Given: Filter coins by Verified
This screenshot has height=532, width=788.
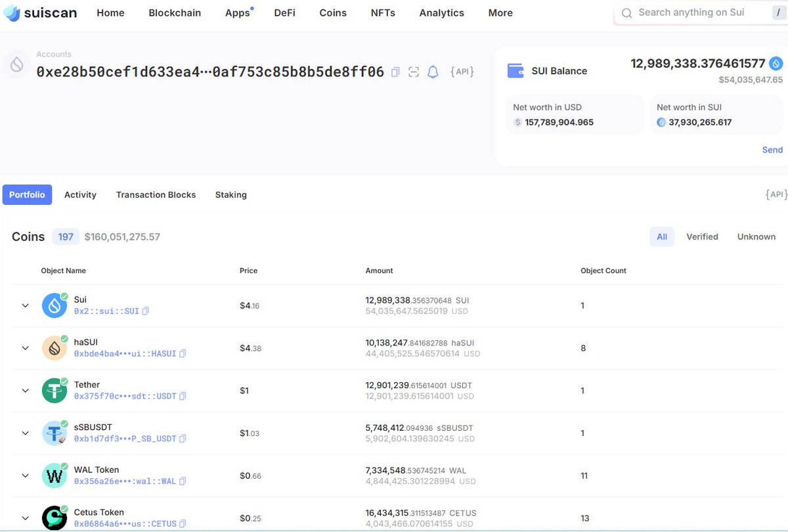Looking at the screenshot, I should tap(702, 236).
